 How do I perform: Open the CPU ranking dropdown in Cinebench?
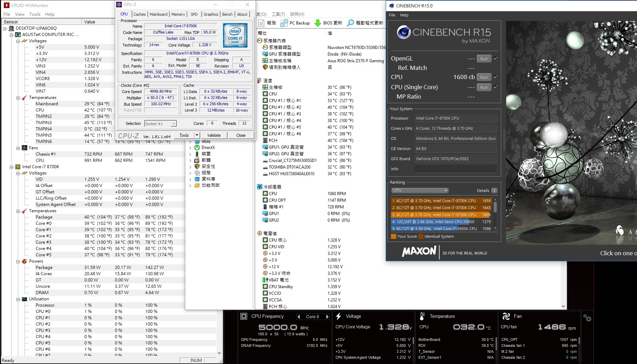click(x=420, y=191)
